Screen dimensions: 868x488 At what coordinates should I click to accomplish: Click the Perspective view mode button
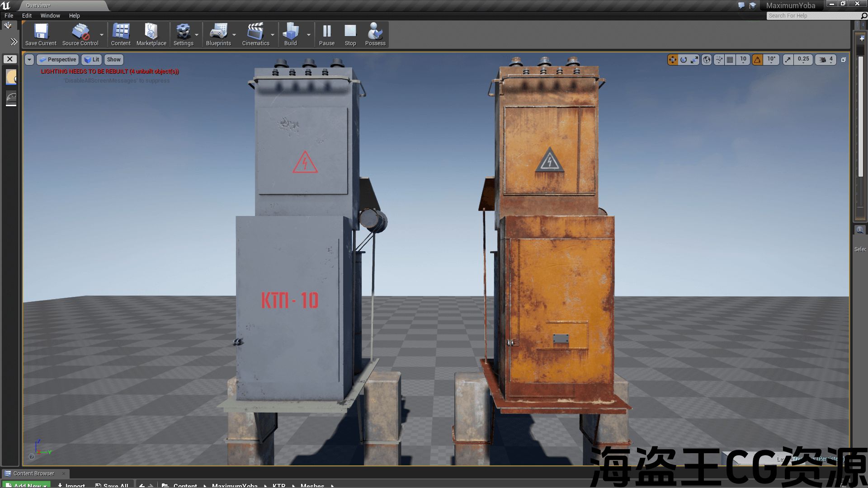(x=58, y=60)
